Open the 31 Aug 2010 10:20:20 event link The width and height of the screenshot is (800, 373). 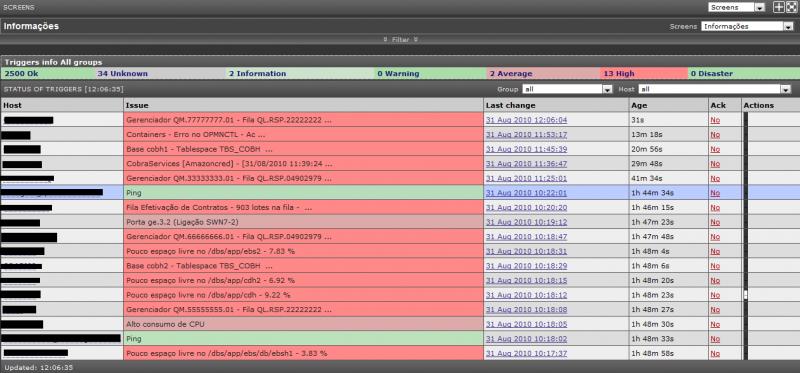pos(526,208)
